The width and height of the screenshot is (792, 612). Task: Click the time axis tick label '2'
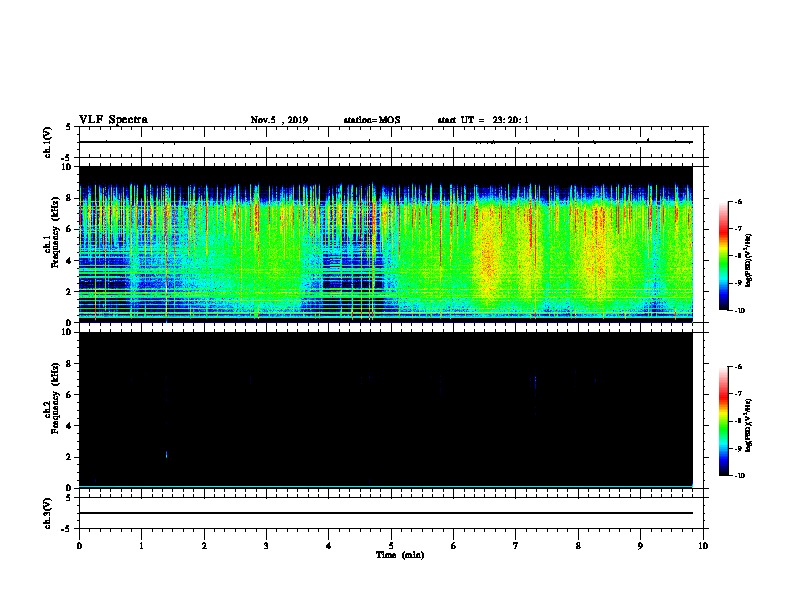(204, 545)
